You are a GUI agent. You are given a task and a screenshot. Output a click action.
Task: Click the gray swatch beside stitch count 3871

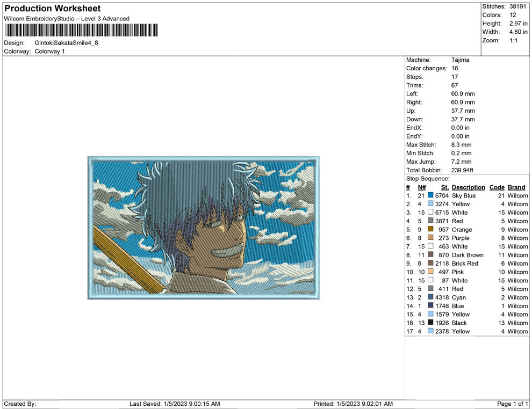pos(430,221)
